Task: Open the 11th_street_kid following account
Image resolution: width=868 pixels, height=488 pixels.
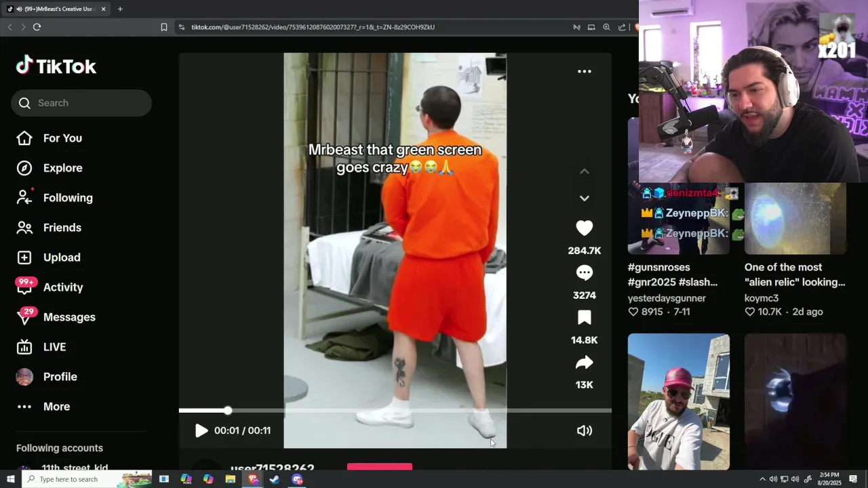Action: (x=75, y=468)
